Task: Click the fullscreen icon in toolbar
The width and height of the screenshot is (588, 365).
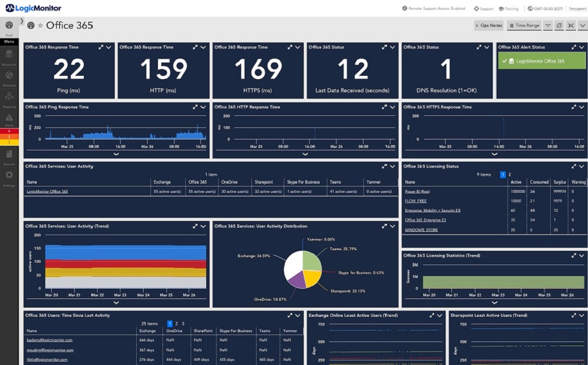Action: coord(571,25)
